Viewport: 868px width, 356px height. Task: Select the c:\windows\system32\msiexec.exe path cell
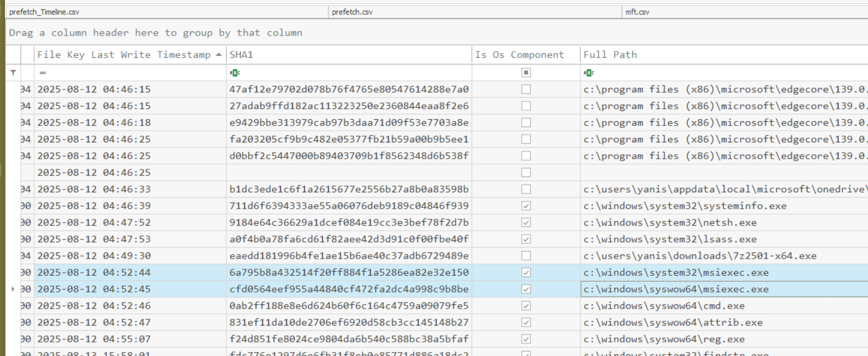pos(724,272)
